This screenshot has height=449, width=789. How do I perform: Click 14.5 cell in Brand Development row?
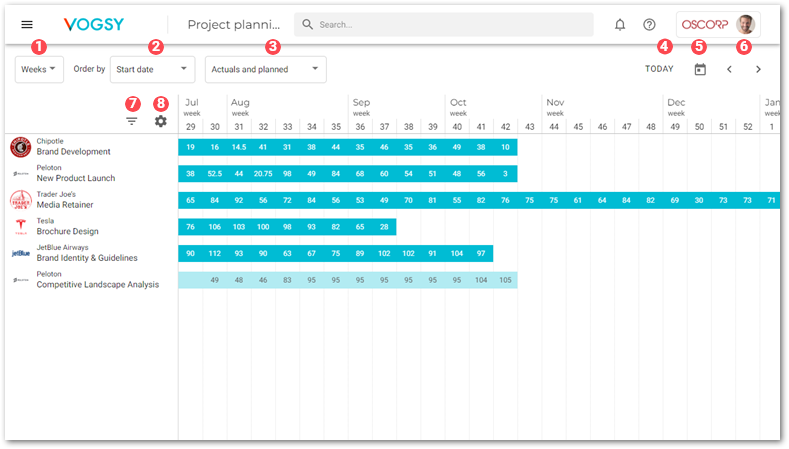(x=239, y=147)
